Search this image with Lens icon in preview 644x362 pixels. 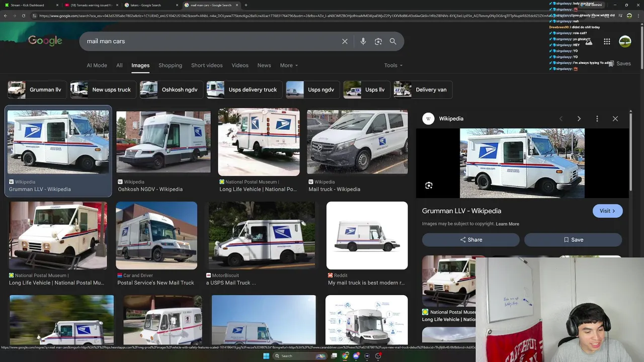click(429, 186)
